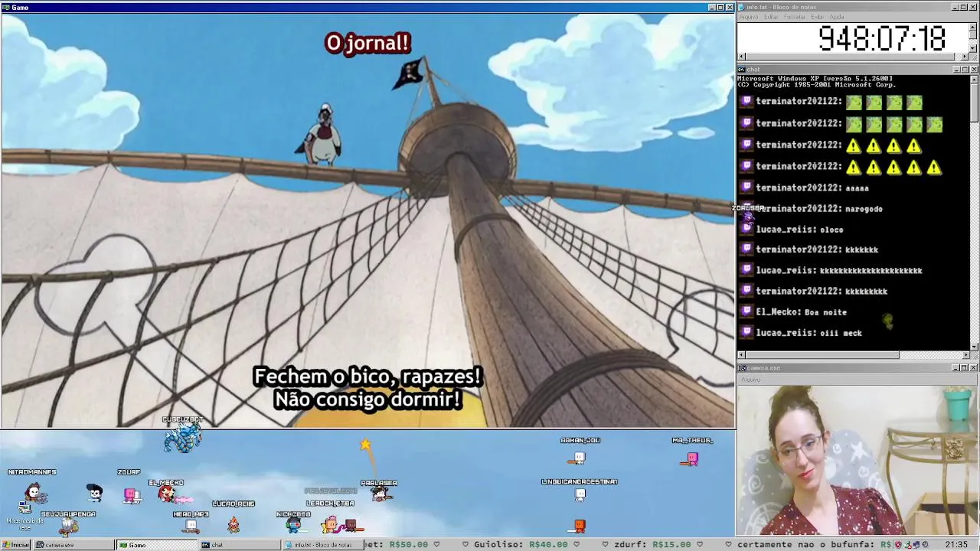
Task: Click the camera.exe title bar icon
Action: click(742, 368)
